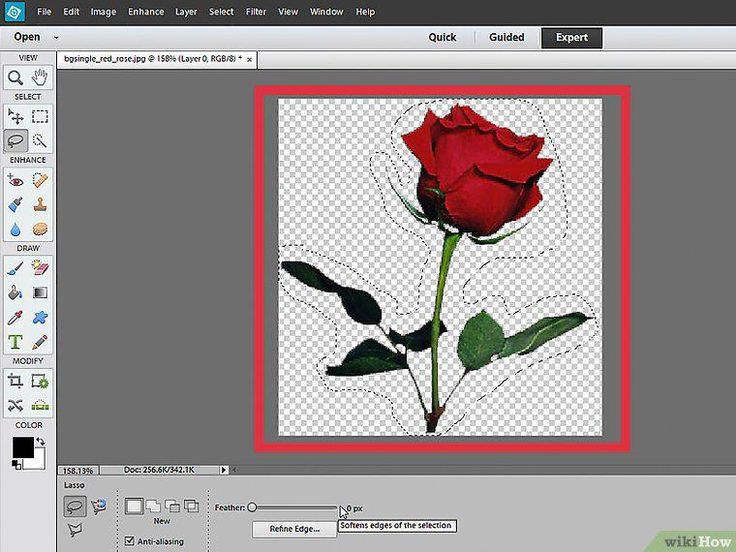Select the Zoom tool

16,78
